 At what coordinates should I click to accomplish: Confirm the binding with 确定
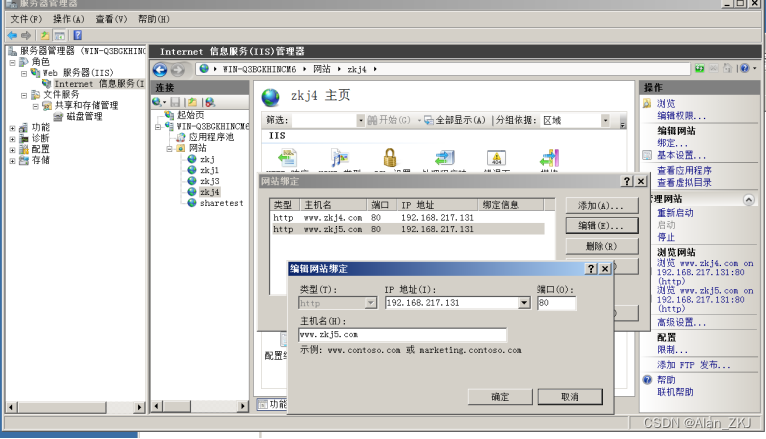[500, 397]
